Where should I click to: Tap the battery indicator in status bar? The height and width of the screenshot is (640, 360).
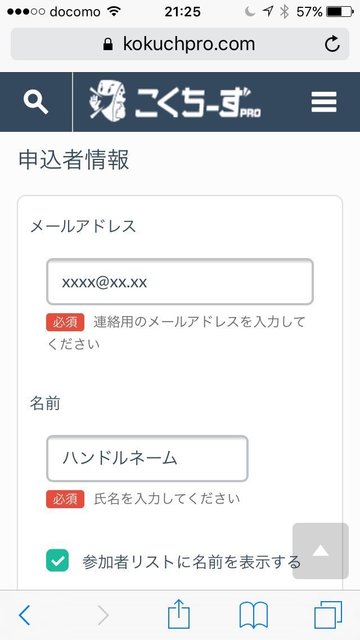[x=340, y=12]
